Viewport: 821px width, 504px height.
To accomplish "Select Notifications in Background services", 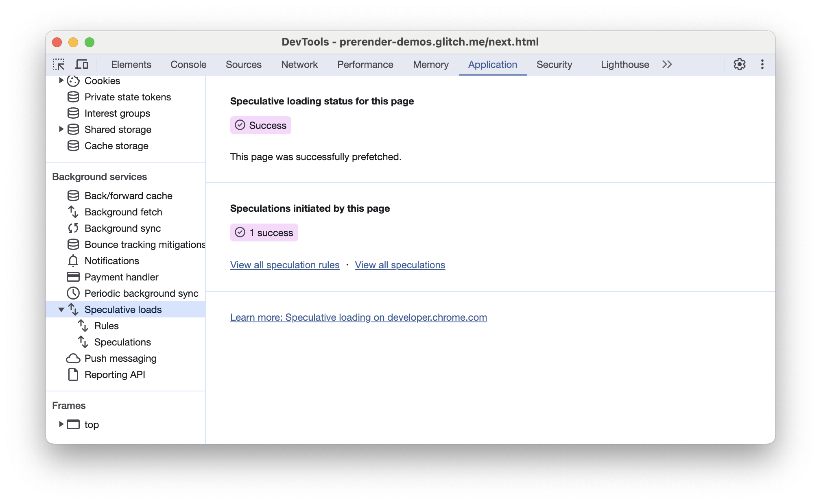I will point(111,261).
